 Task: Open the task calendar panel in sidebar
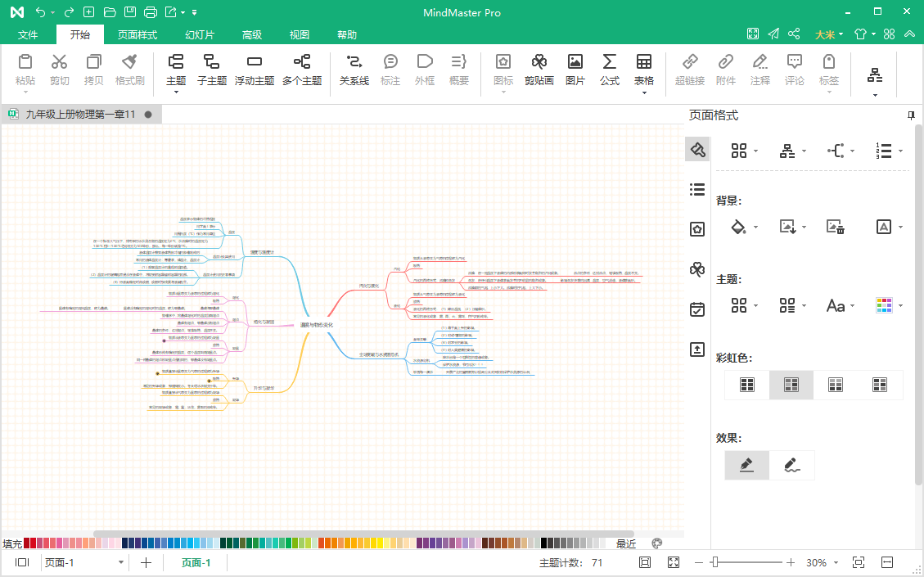[x=697, y=309]
